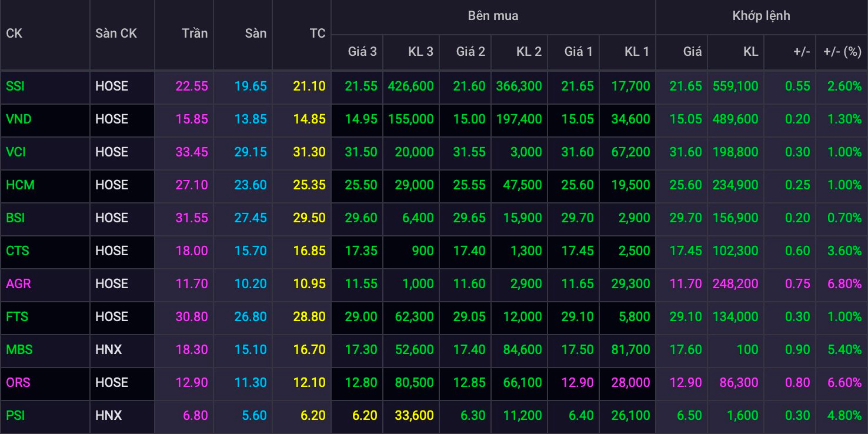Select PSI matched price 6.50
The height and width of the screenshot is (434, 868).
[x=689, y=416]
